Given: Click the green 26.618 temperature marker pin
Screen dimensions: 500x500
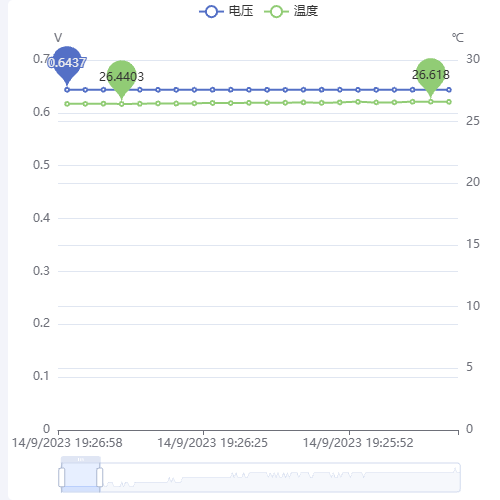Looking at the screenshot, I should coord(431,77).
